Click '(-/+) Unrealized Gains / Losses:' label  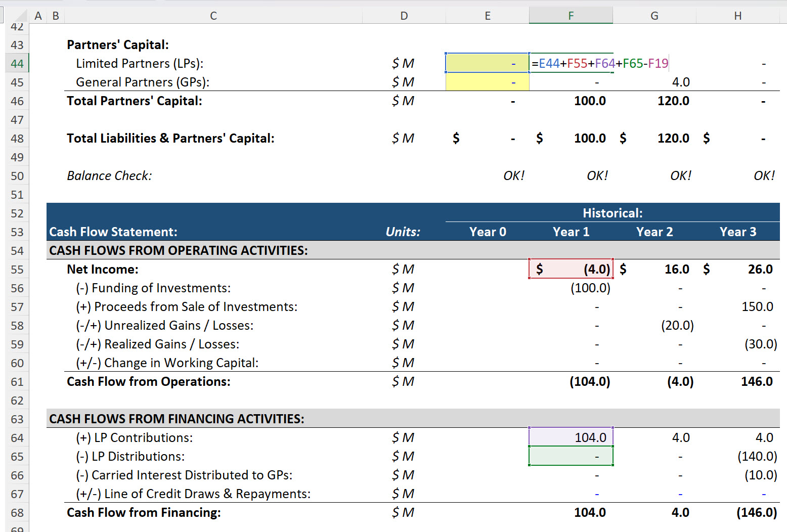(165, 325)
